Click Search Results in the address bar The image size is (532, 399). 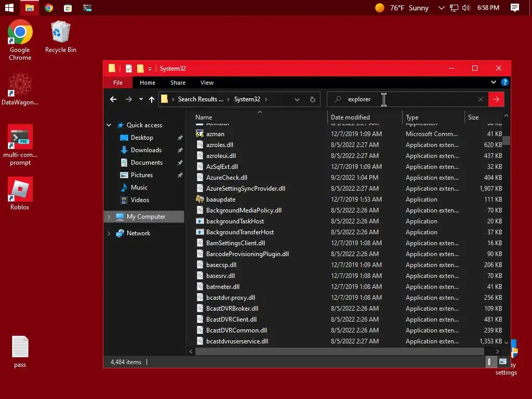coord(201,99)
